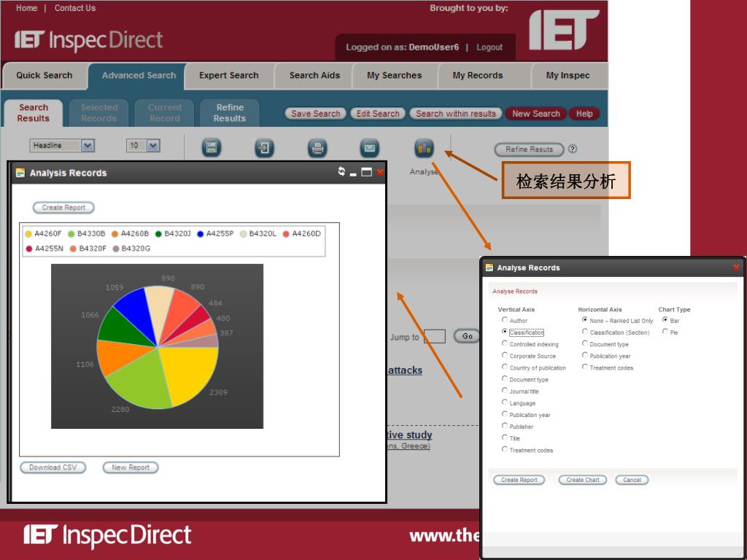Click Create Report in Analysis Records window
Viewport: 747px width, 560px height.
[63, 208]
